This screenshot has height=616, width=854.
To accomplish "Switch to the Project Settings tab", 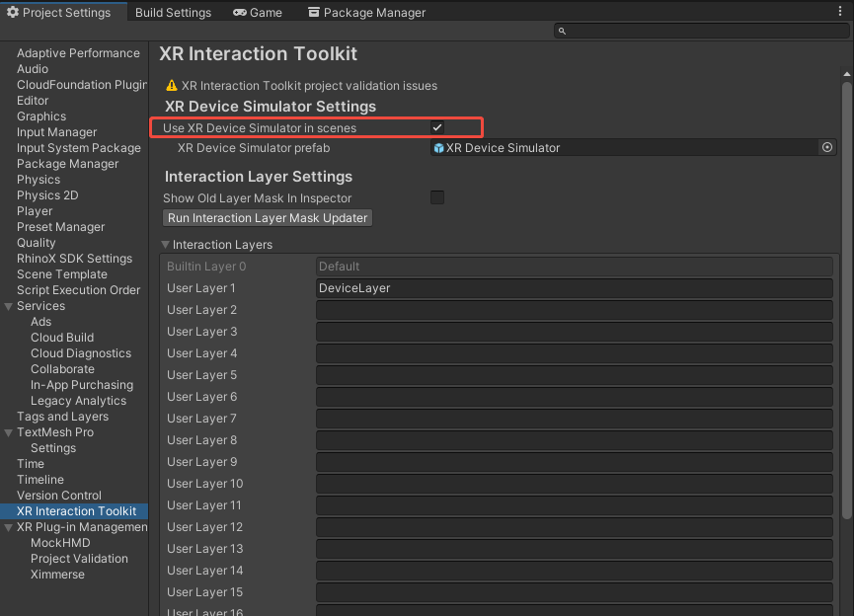I will (63, 12).
